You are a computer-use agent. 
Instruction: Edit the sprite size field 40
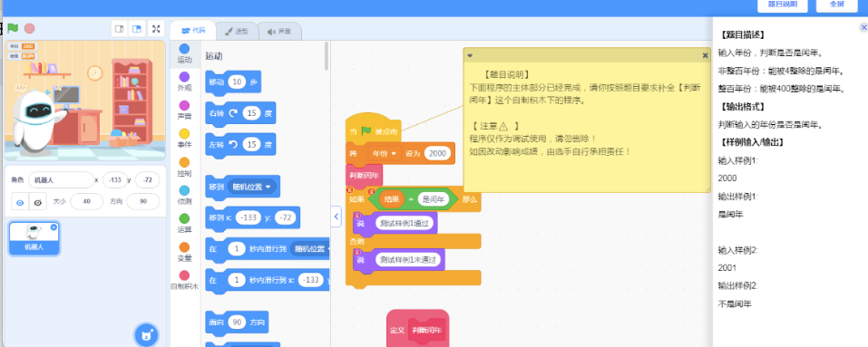[87, 202]
